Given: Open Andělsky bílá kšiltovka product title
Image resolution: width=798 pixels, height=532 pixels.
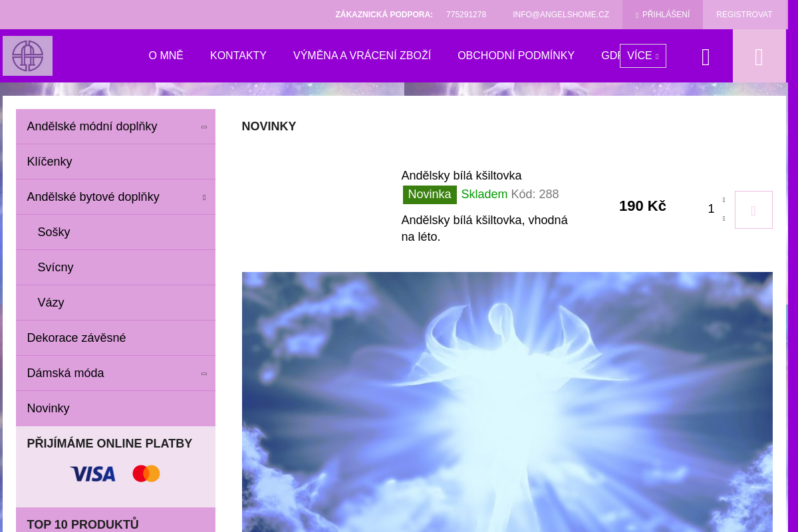Looking at the screenshot, I should 462,176.
